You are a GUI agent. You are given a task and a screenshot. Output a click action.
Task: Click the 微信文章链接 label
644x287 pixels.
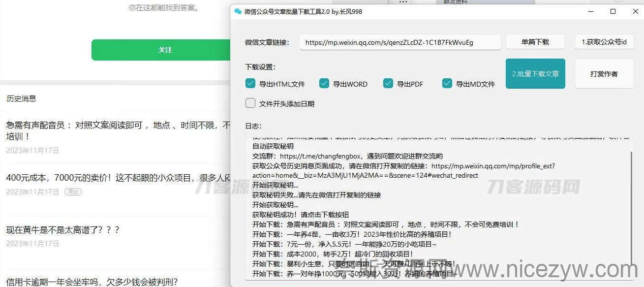[x=267, y=42]
